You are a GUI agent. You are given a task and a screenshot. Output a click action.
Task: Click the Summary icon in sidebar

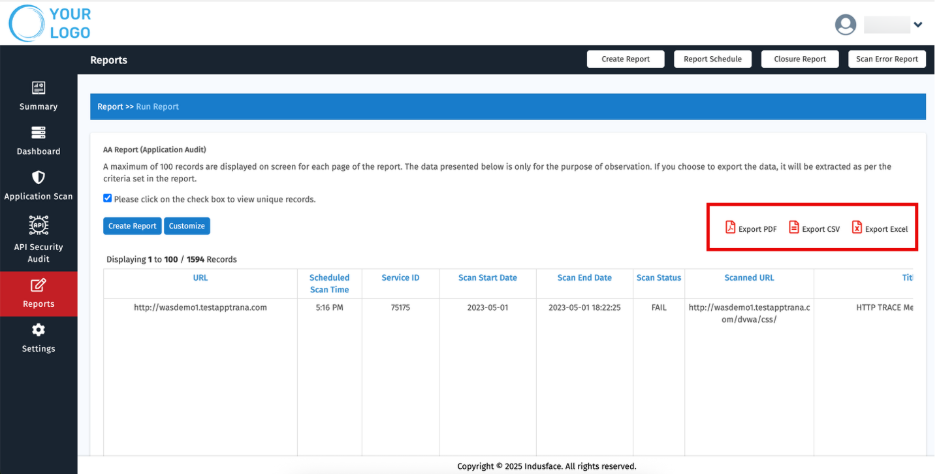[x=38, y=88]
